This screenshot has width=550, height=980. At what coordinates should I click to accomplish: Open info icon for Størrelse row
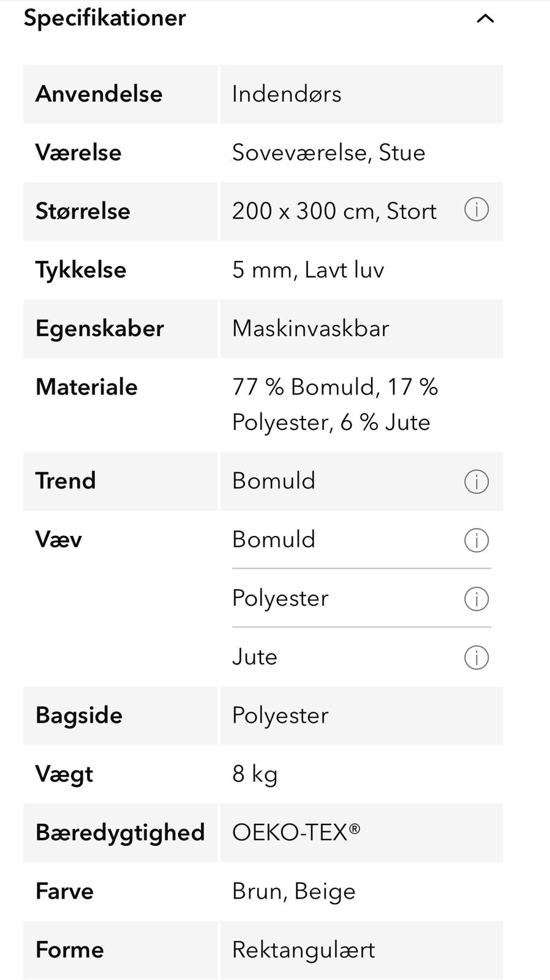(476, 210)
